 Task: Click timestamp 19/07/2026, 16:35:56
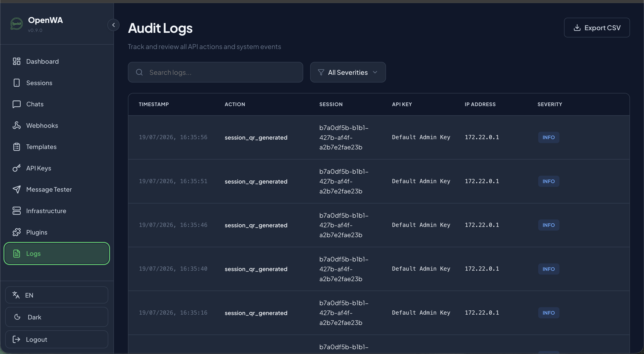coord(173,137)
